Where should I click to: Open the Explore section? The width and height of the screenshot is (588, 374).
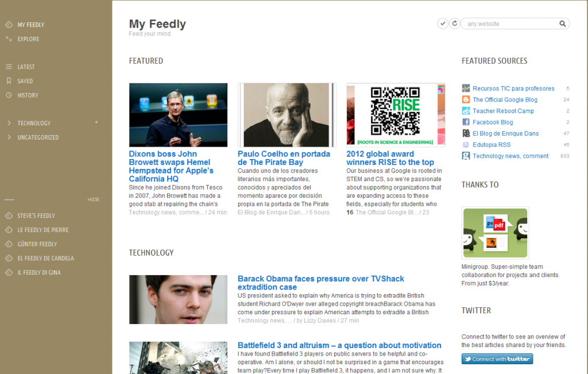pos(28,39)
